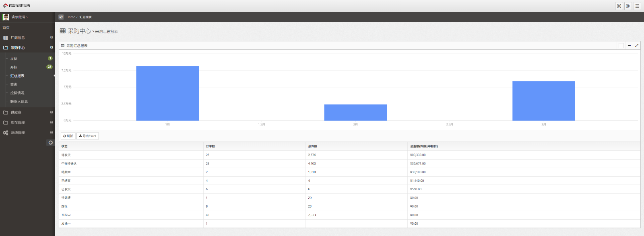Viewport: 644px width, 236px height.
Task: Click the fullscreen icon in top bar
Action: 619,6
